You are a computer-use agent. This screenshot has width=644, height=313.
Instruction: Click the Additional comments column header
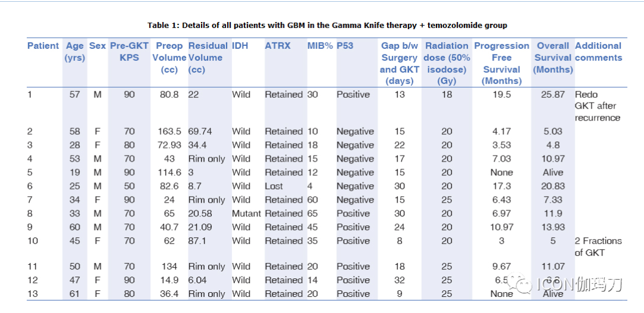(x=598, y=52)
